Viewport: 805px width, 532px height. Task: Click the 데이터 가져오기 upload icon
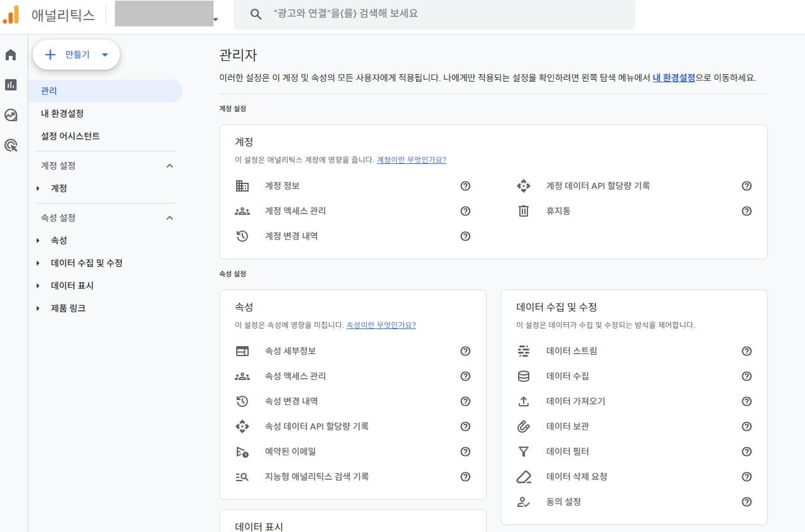tap(524, 401)
